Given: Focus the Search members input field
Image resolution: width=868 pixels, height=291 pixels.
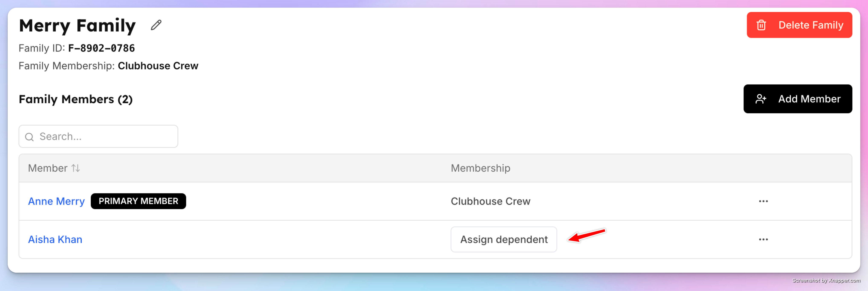Looking at the screenshot, I should click(x=98, y=137).
